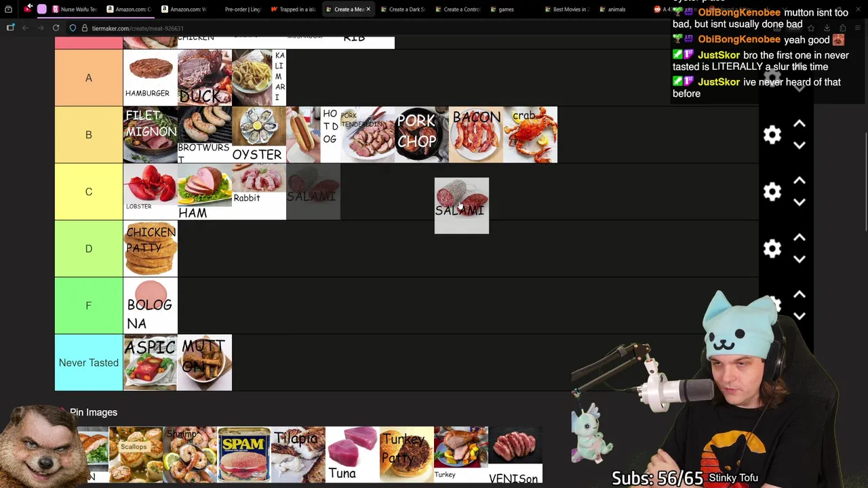Pick the Hamburger image in tier A
868x488 pixels.
pos(151,78)
